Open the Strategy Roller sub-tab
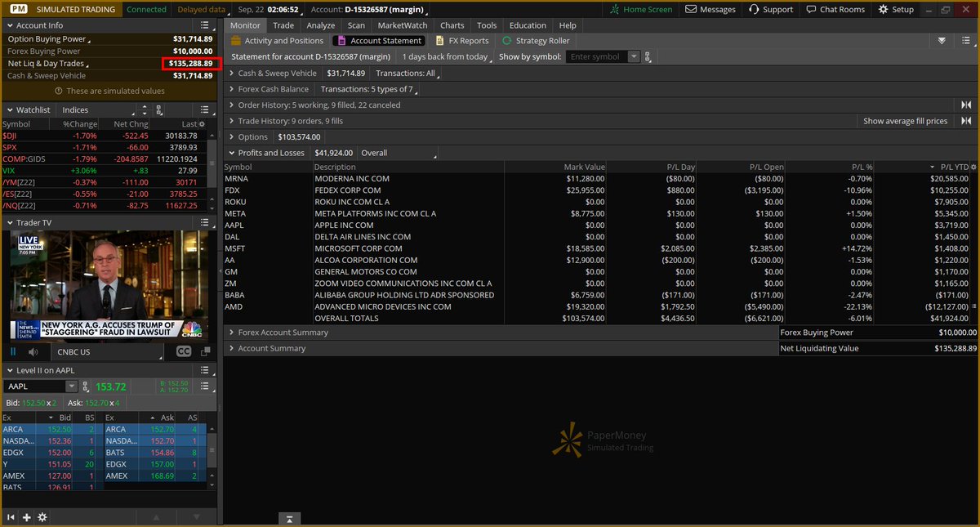980x527 pixels. pos(536,40)
